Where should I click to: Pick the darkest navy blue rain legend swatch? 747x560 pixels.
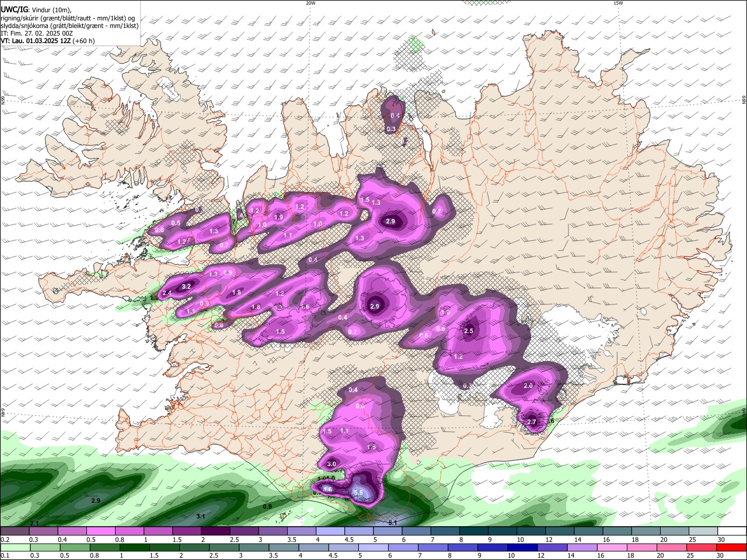click(521, 548)
